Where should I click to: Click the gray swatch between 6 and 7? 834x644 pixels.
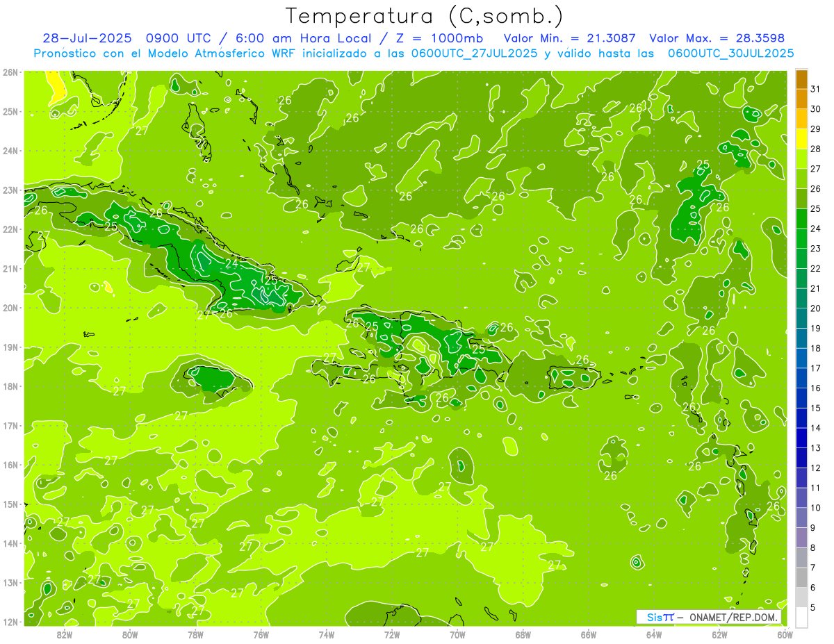(801, 577)
